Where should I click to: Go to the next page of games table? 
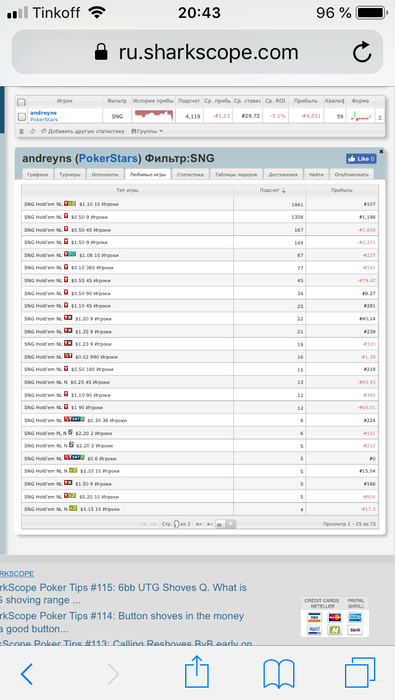(199, 524)
